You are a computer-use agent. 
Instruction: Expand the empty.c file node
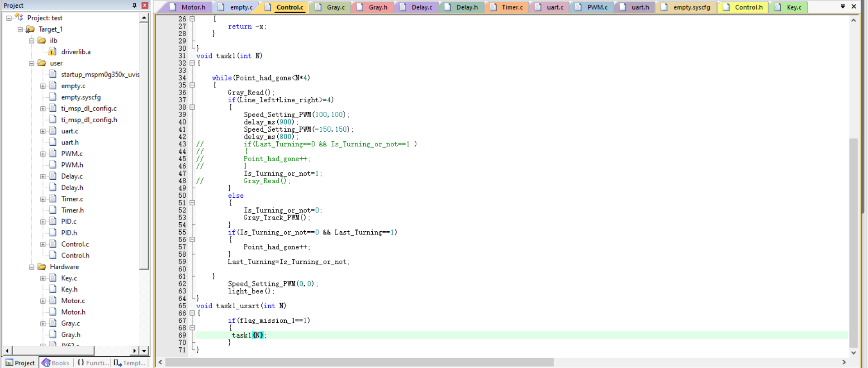point(43,86)
